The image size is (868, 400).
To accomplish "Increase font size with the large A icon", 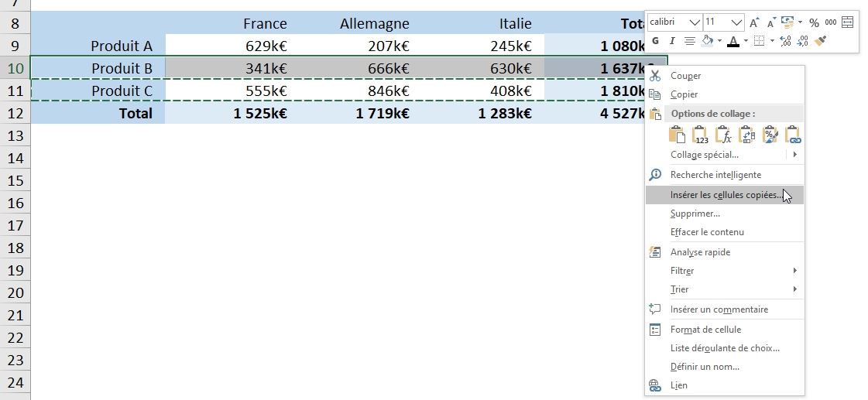I will (754, 22).
